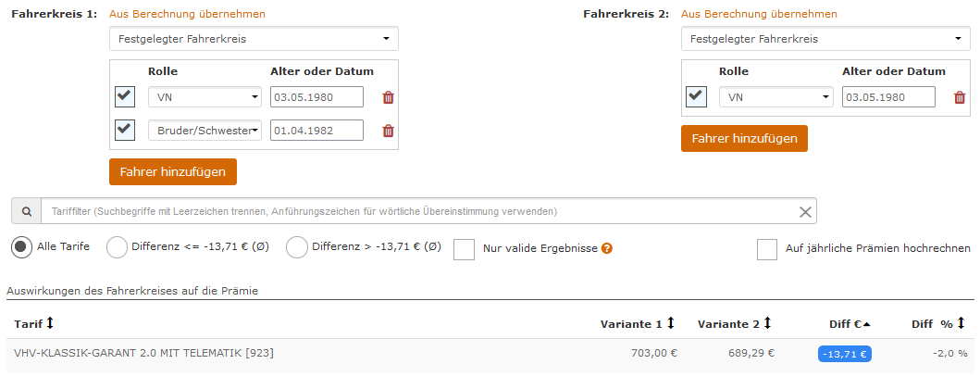
Task: Click Fahrer hinzufügen under Fahrerkreis 2
Action: point(744,138)
